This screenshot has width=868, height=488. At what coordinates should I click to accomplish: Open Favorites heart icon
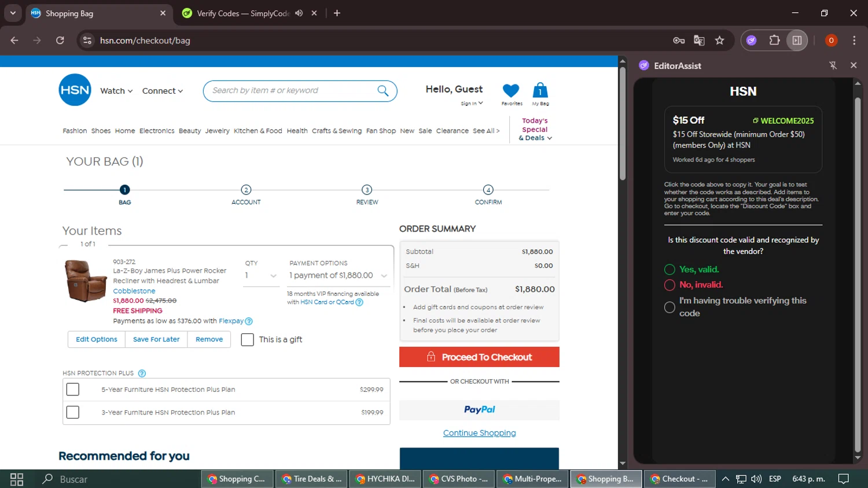(x=511, y=90)
